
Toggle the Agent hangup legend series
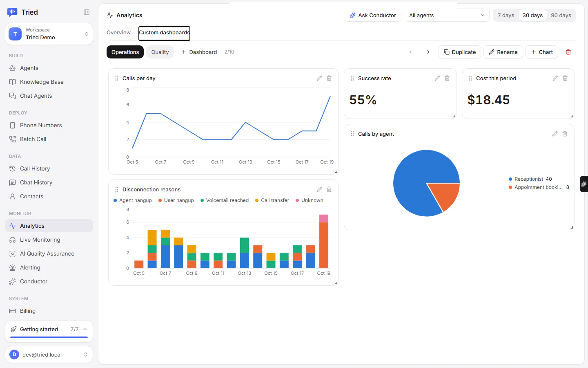pyautogui.click(x=133, y=200)
